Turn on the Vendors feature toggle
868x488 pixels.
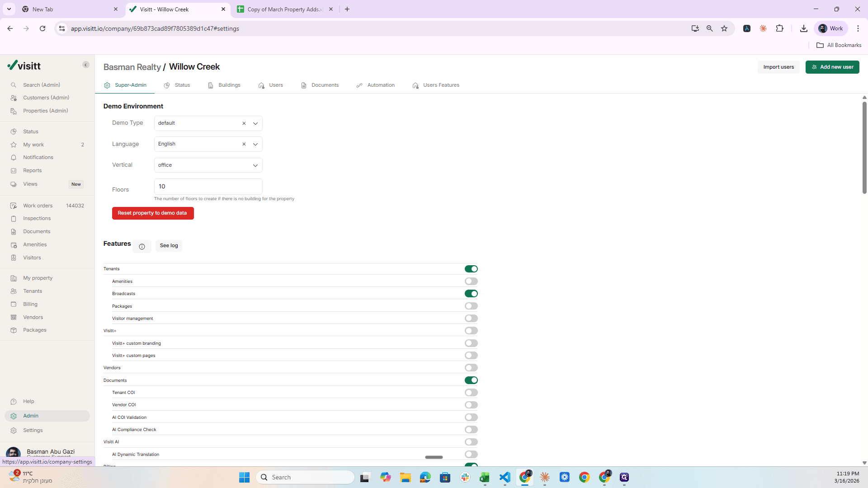coord(471,368)
